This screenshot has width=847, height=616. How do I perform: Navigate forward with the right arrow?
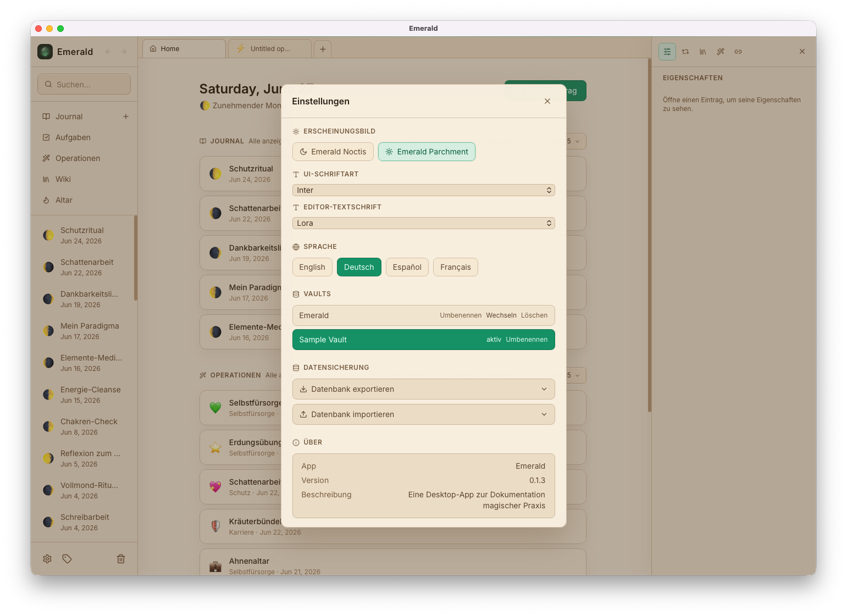124,52
